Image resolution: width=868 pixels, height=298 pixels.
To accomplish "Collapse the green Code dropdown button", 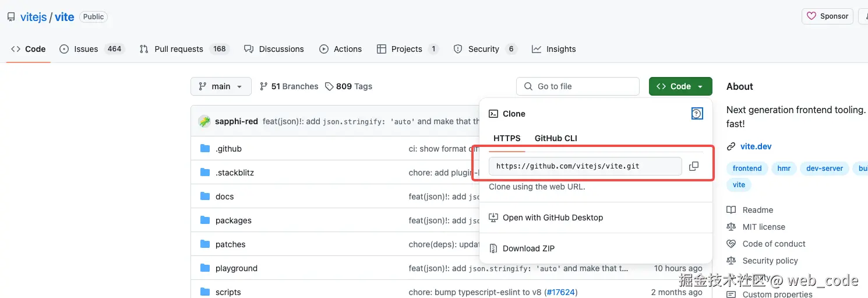I will (680, 86).
